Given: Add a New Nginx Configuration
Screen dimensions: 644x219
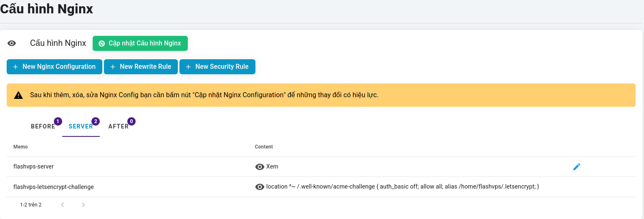Looking at the screenshot, I should 54,67.
